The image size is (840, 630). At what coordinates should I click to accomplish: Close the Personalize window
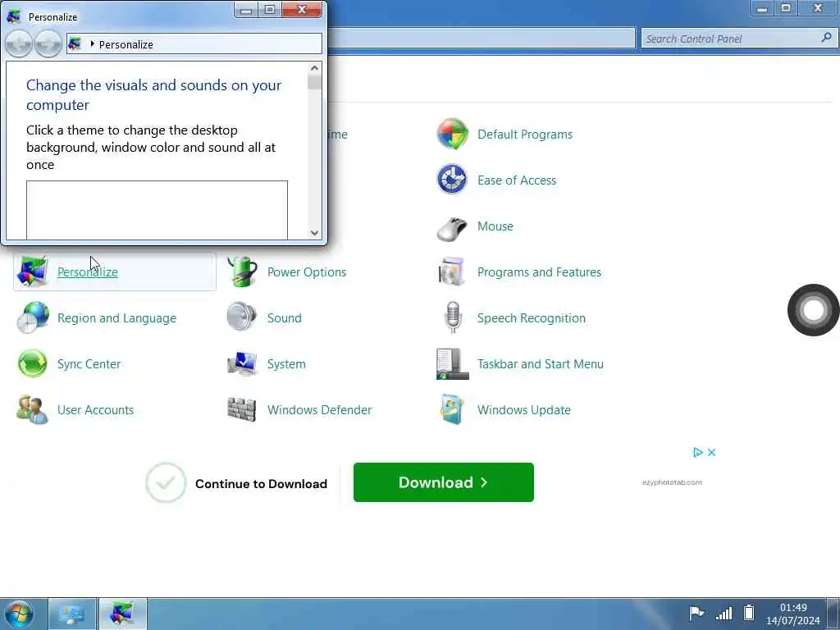(302, 10)
